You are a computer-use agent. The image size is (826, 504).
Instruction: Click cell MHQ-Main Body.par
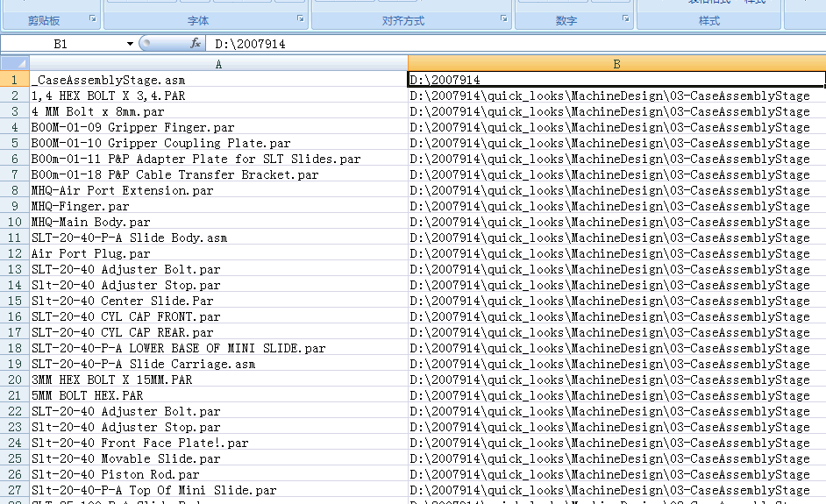(218, 222)
